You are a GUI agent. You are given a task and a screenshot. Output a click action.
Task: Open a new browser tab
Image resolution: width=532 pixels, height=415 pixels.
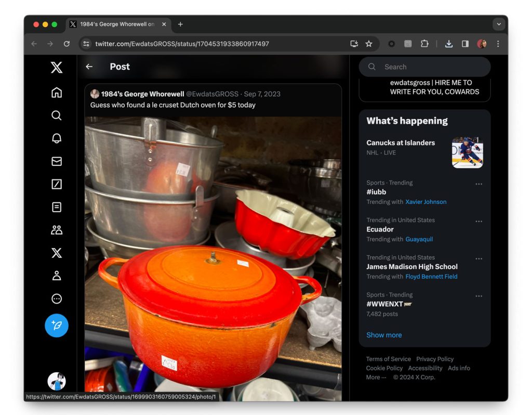(180, 24)
